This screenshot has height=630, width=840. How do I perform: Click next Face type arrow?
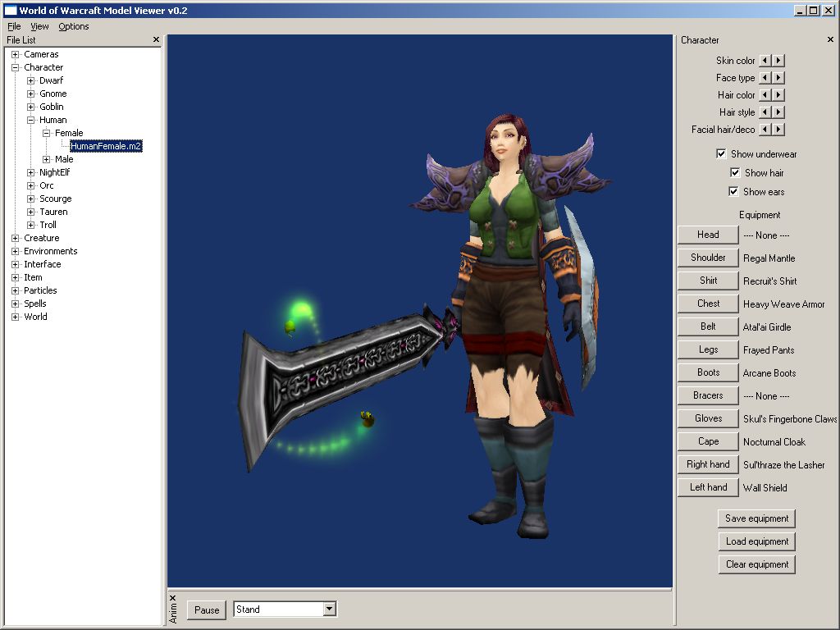point(779,78)
